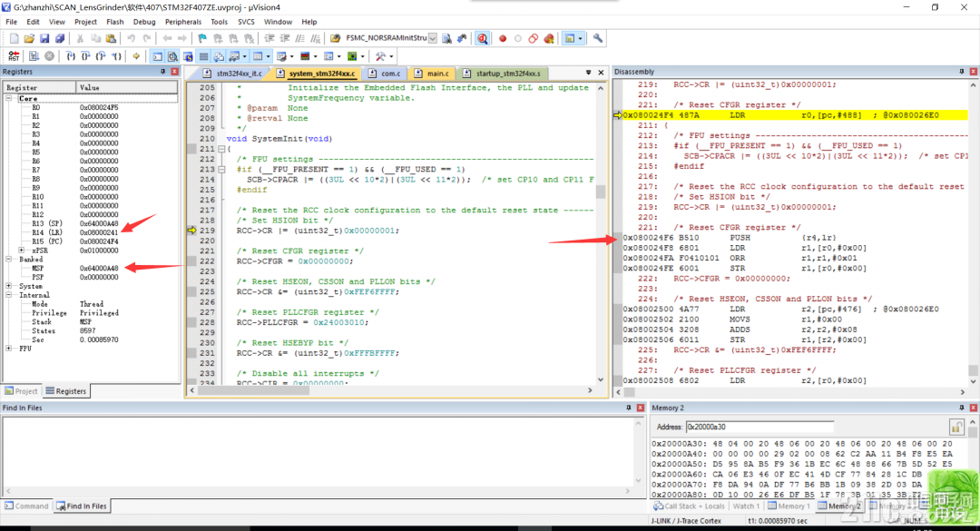Toggle the Command window icon
Viewport: 980px width, 531px height.
pos(158,56)
